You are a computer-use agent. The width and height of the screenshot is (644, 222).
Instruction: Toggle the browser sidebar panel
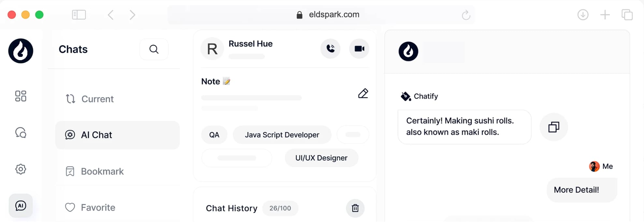pyautogui.click(x=79, y=15)
